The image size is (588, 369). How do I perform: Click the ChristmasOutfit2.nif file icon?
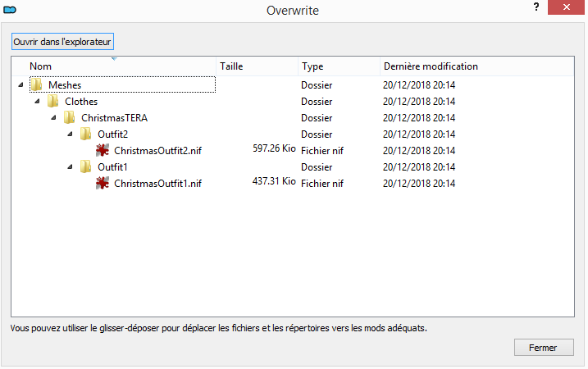(x=102, y=150)
